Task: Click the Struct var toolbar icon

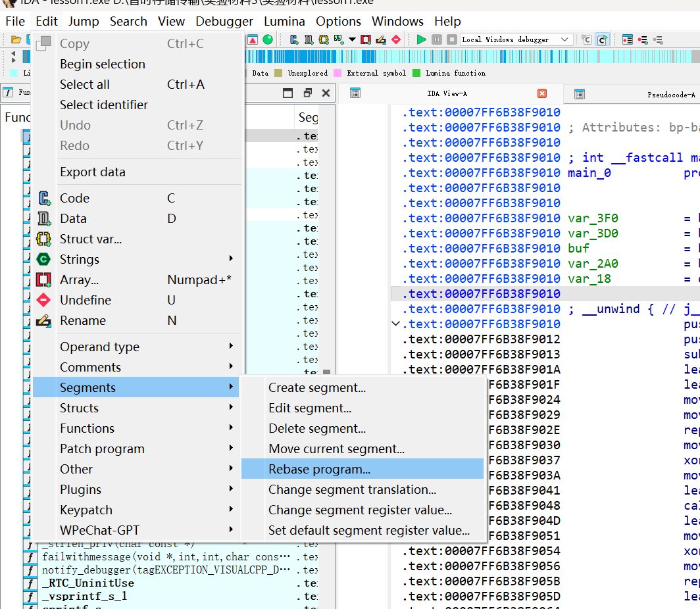Action: (x=324, y=39)
